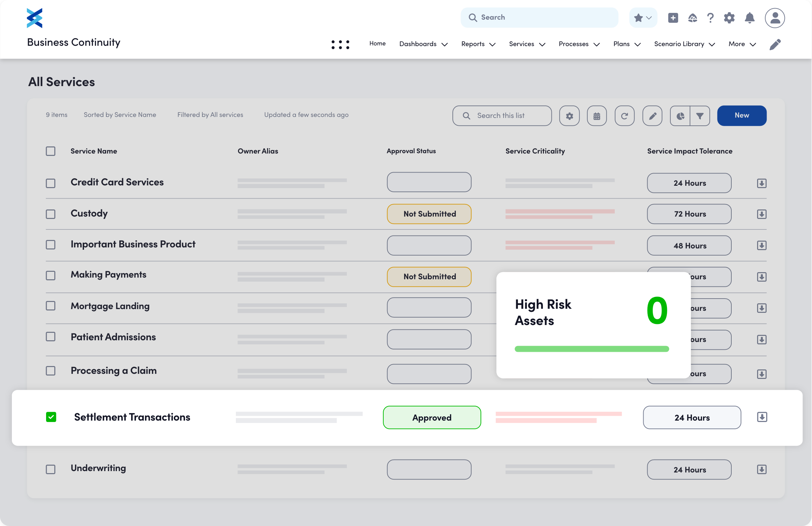
Task: Expand the More menu chevron
Action: (x=753, y=45)
